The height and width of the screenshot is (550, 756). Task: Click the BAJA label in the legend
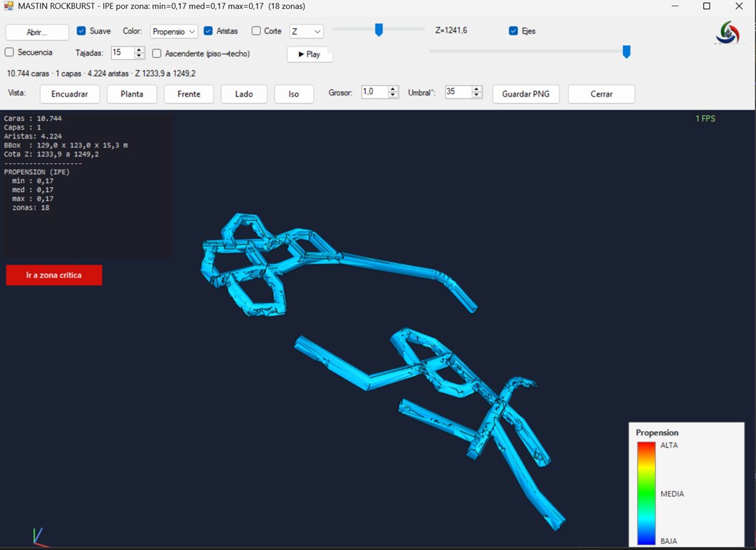[x=669, y=541]
